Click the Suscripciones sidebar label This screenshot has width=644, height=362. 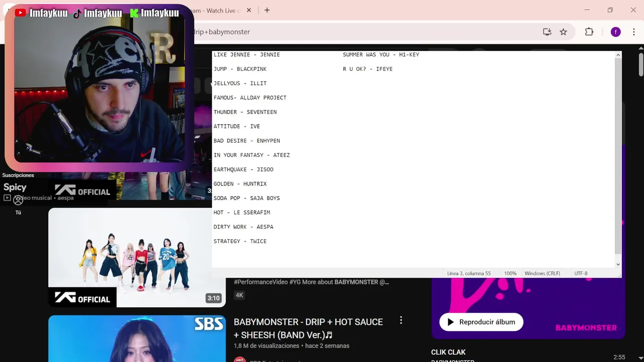(x=18, y=175)
